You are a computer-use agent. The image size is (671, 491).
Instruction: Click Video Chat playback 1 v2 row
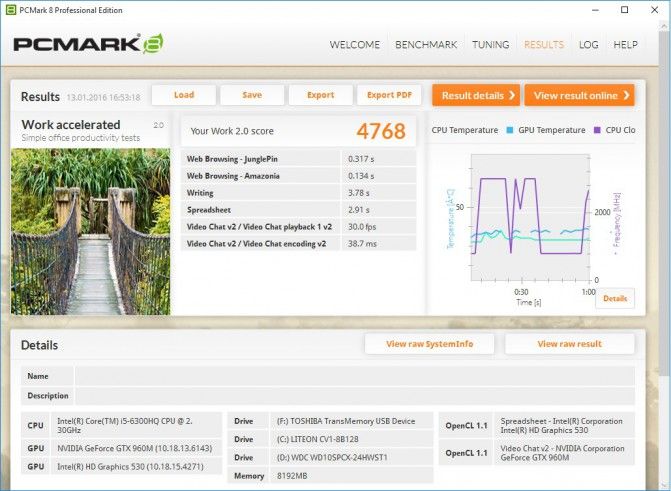[298, 227]
